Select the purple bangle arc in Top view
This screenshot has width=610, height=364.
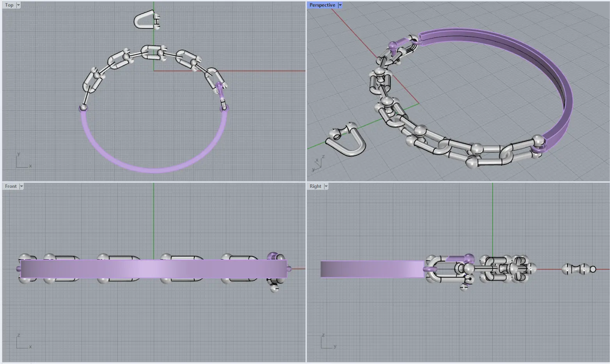click(154, 170)
